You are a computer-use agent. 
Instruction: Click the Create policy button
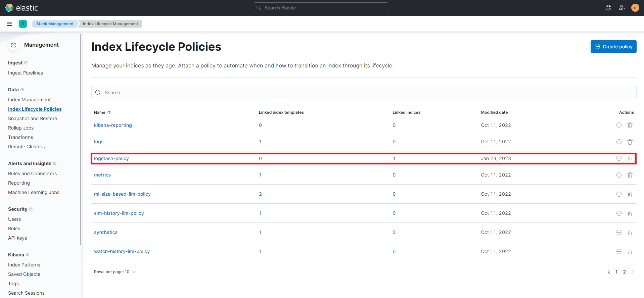(613, 47)
